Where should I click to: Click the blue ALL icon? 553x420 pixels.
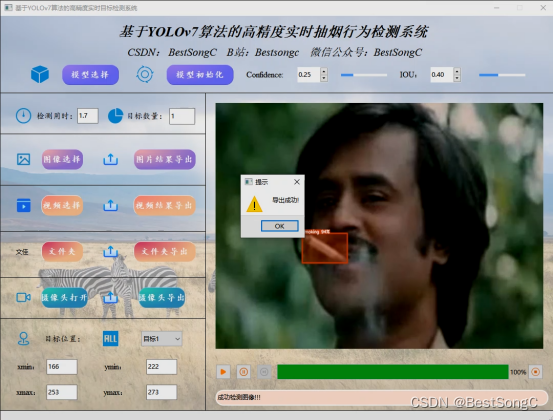pos(110,339)
